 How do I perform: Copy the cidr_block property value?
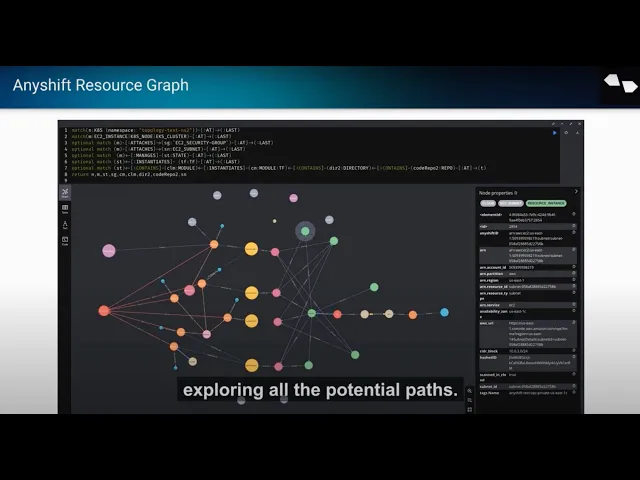point(574,351)
